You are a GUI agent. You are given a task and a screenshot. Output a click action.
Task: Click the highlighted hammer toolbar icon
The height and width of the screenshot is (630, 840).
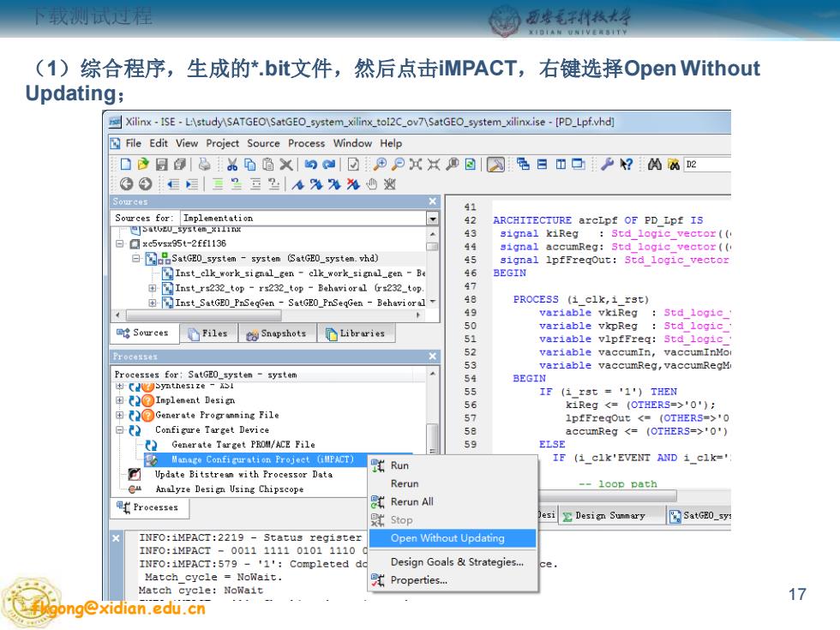pos(495,165)
